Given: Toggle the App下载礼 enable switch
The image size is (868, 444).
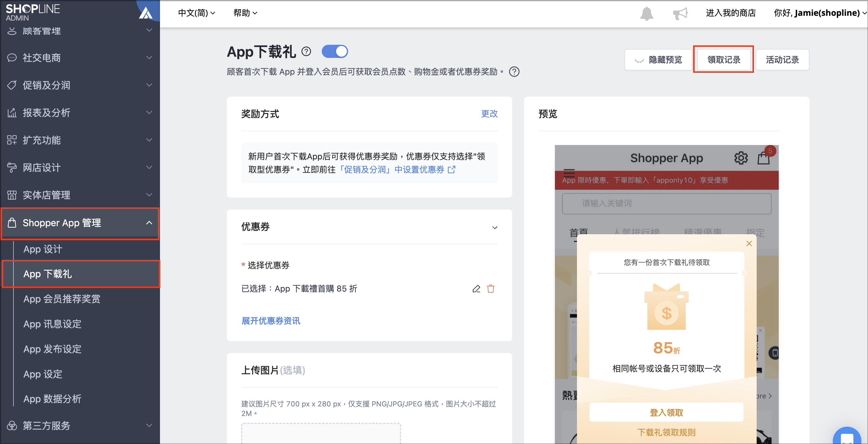Looking at the screenshot, I should [x=335, y=52].
